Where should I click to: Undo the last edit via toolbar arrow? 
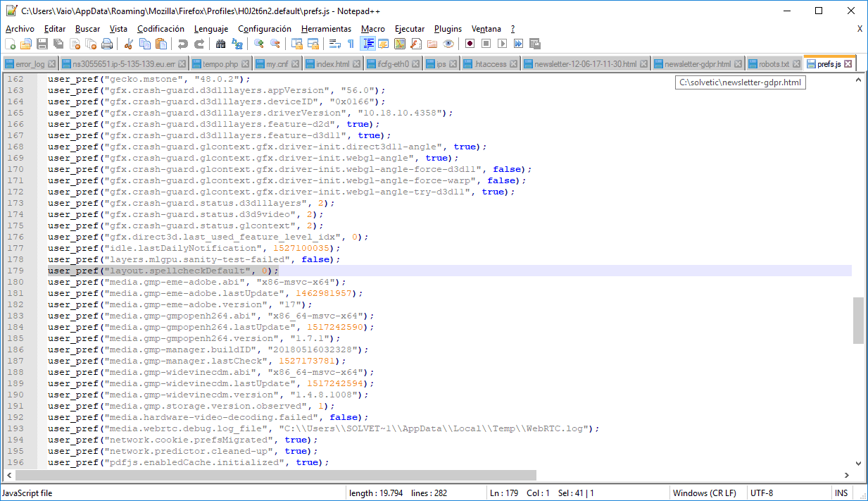point(183,44)
